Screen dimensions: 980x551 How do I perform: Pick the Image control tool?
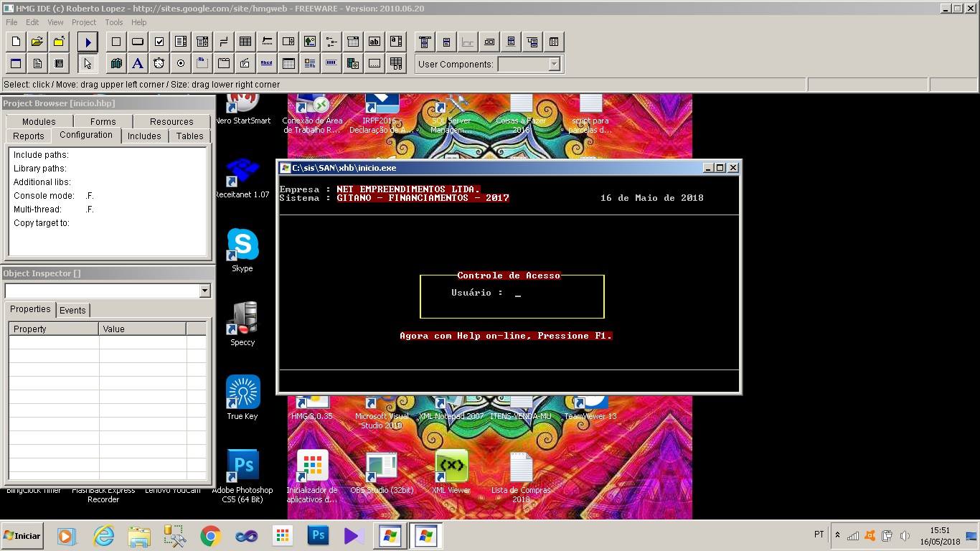(310, 42)
